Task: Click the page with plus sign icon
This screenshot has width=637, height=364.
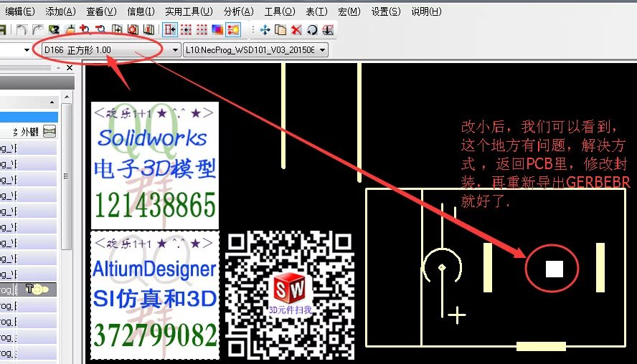Action: (x=117, y=29)
